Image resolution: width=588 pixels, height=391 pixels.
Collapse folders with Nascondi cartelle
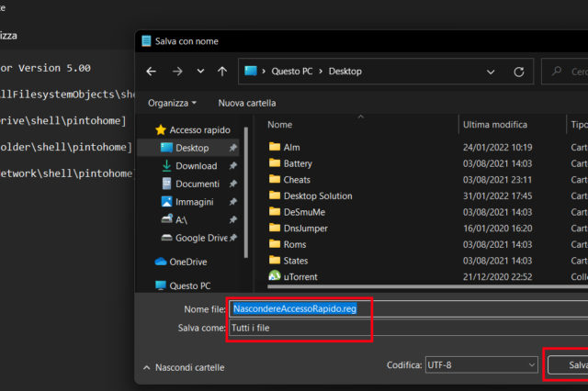pos(183,367)
